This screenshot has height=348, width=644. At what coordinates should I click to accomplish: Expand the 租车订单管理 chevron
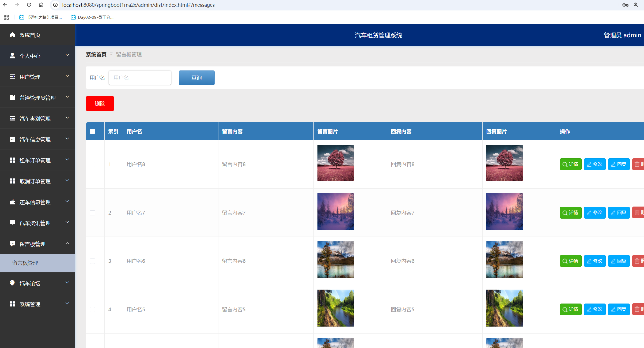67,159
